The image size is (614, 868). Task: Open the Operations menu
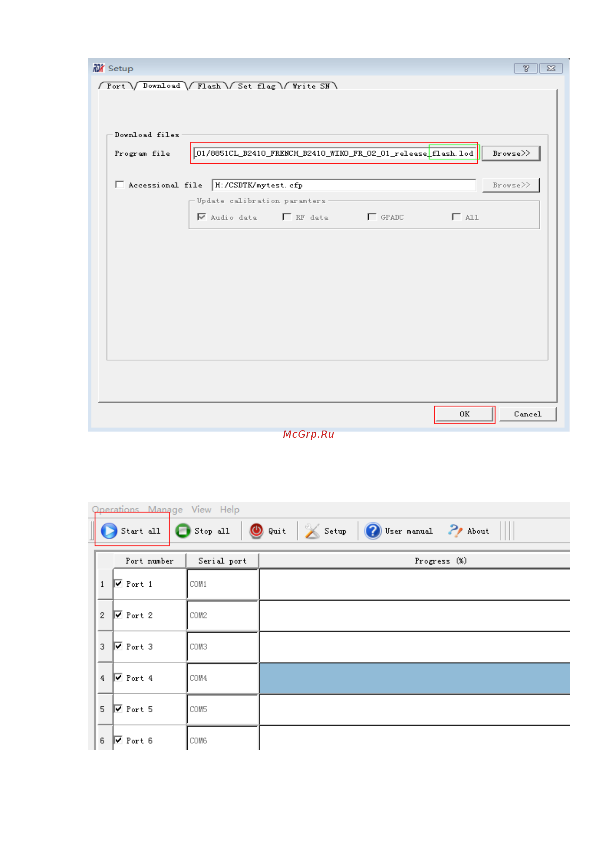click(x=115, y=509)
